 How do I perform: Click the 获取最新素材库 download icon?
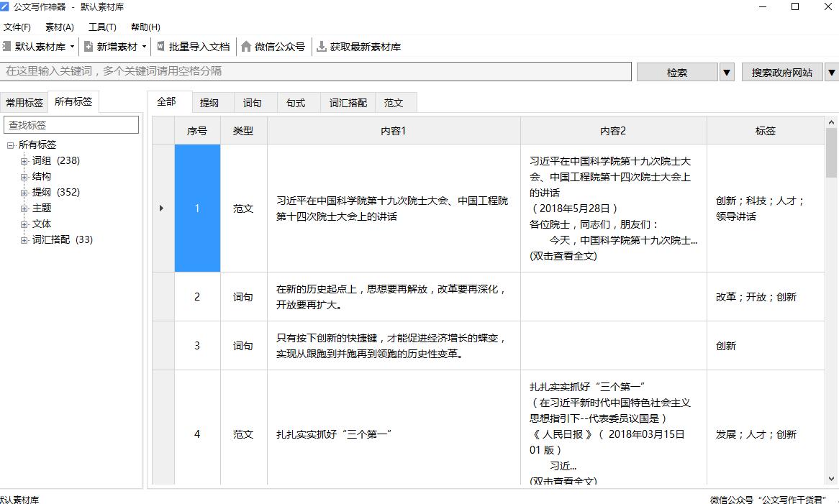[322, 47]
